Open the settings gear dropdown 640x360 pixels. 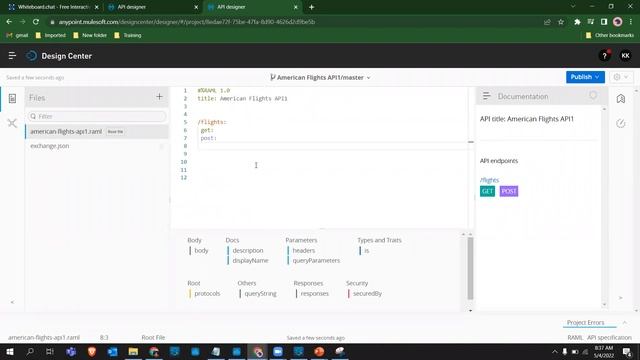tap(621, 77)
